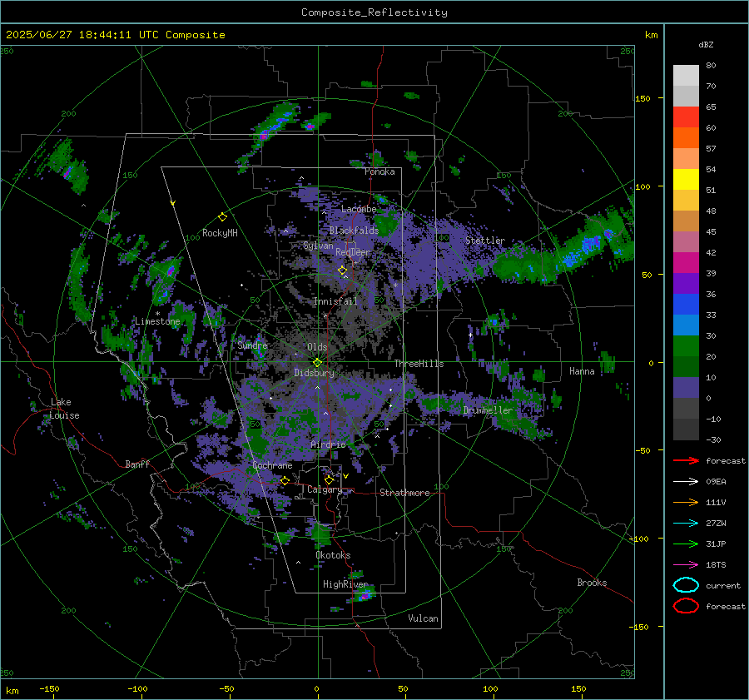Select the cyan 27ZW arrow legend icon

click(x=686, y=524)
